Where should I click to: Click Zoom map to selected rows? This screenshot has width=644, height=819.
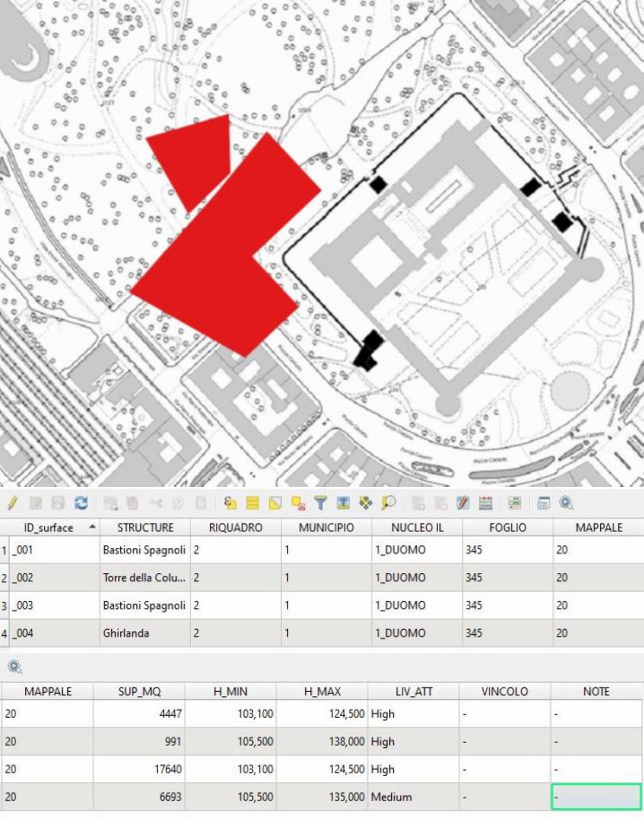click(x=388, y=503)
